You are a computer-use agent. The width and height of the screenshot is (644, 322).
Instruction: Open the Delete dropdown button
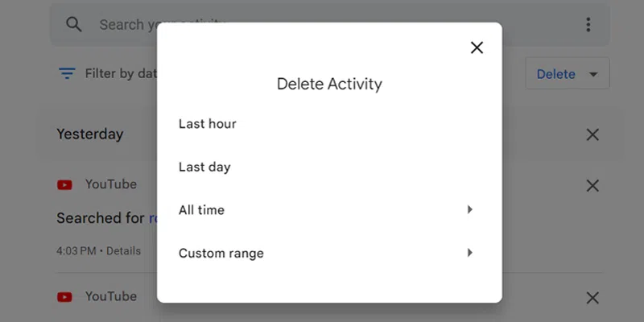click(x=568, y=74)
